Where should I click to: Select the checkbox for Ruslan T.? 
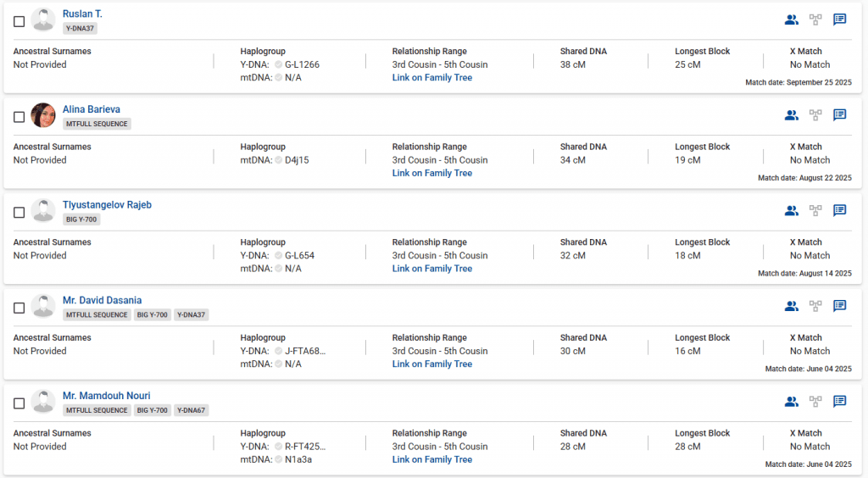tap(19, 21)
